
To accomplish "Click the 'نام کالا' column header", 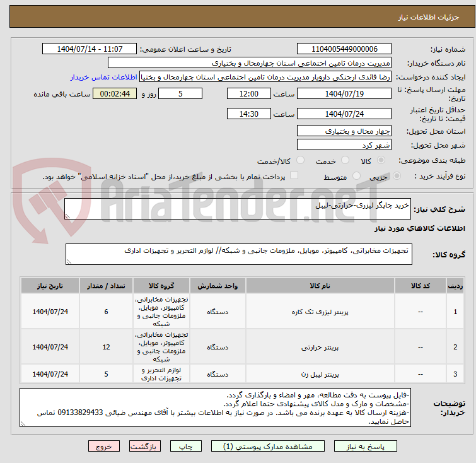I will click(320, 286).
